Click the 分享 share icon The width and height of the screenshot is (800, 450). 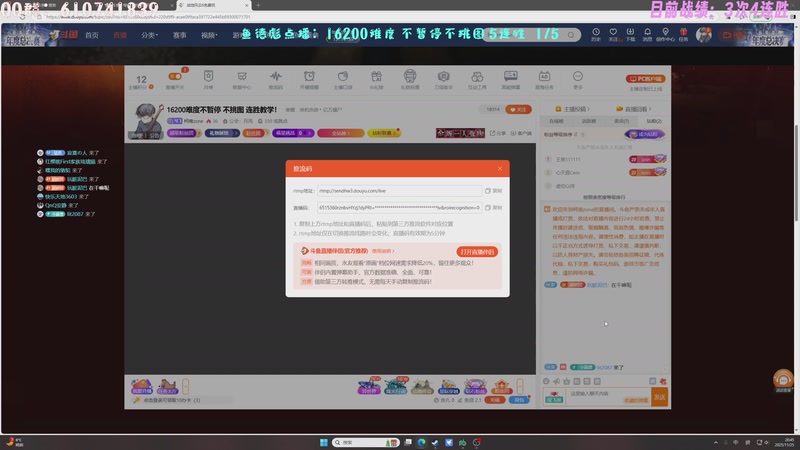coord(498,133)
